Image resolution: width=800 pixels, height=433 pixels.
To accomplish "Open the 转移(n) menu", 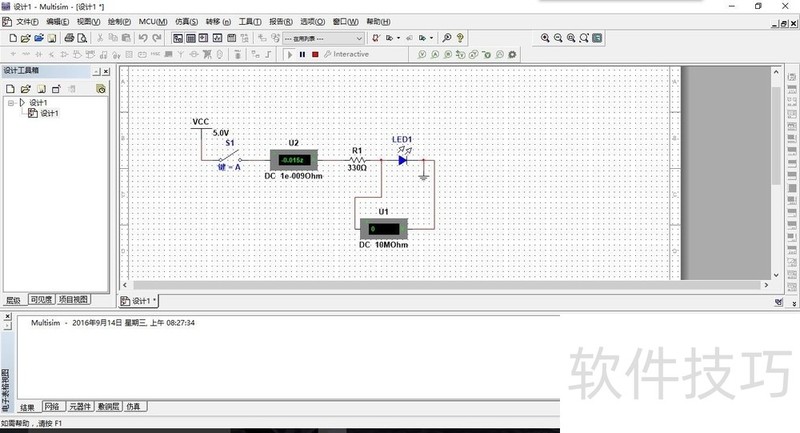I will tap(218, 21).
